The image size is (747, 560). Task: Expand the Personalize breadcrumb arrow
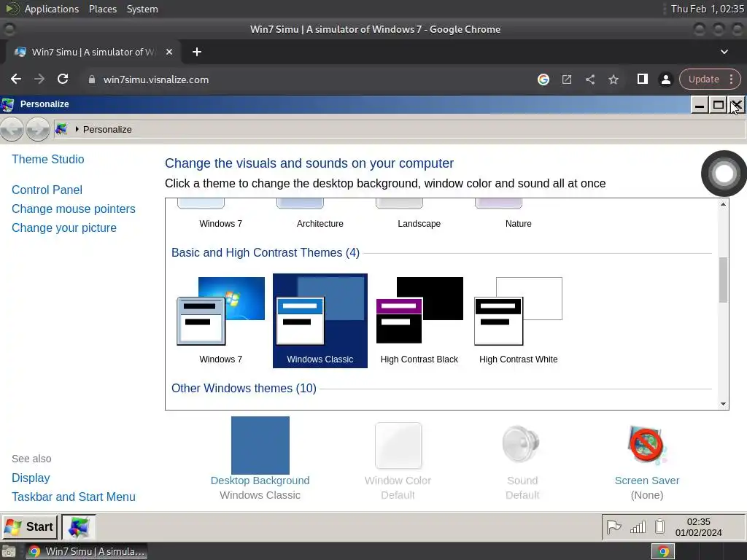tap(77, 129)
